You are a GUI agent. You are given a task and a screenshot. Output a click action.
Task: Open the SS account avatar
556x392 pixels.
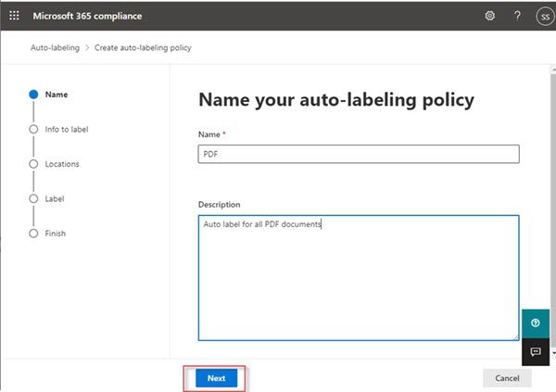(546, 17)
